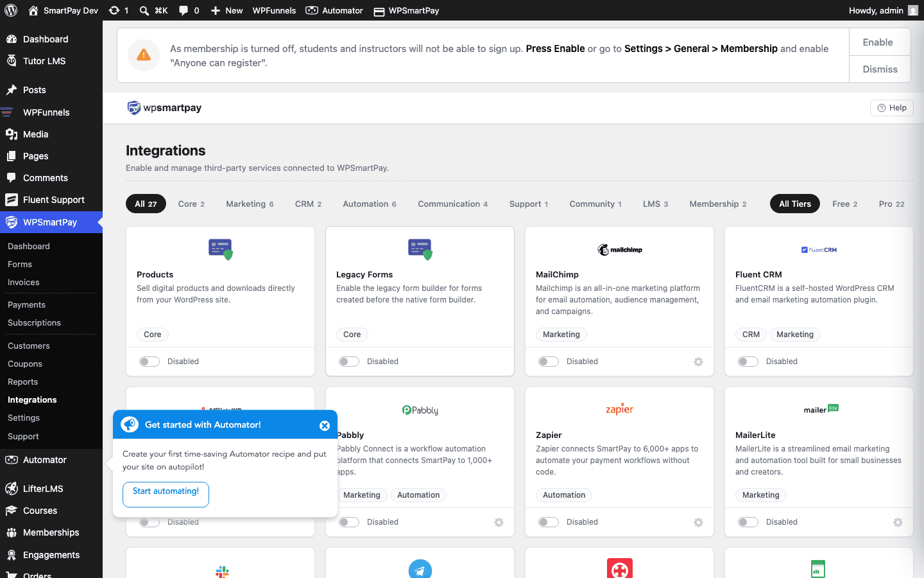This screenshot has height=578, width=924.
Task: Click Start automating! button
Action: tap(166, 494)
